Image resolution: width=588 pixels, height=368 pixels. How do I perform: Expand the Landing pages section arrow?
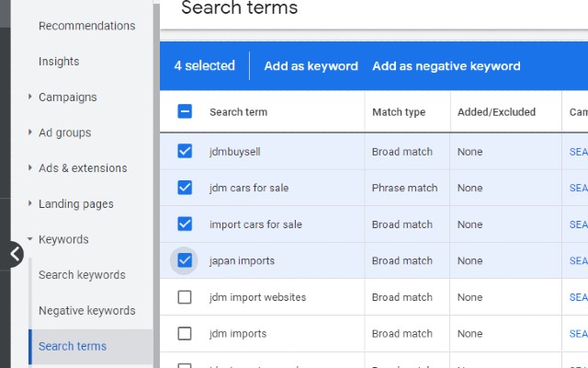click(30, 203)
